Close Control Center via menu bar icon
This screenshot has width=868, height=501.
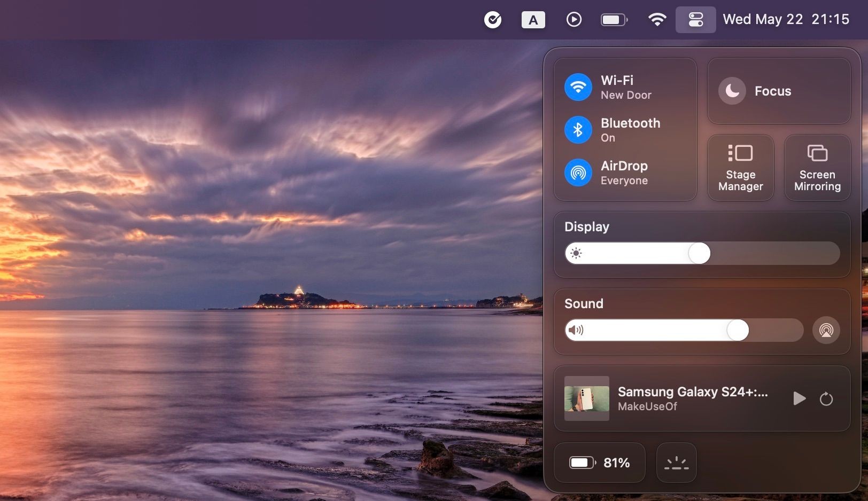[x=695, y=20]
